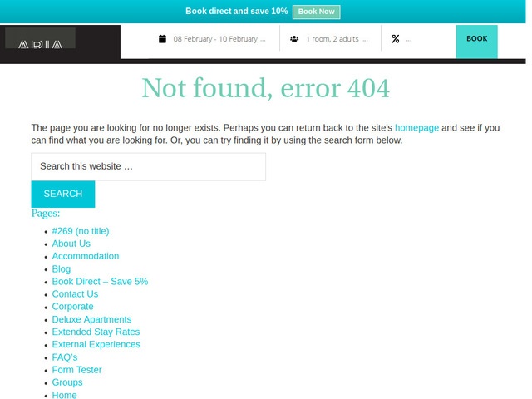Viewport: 532px width, 399px height.
Task: Focus the Search this website field
Action: coord(148,166)
